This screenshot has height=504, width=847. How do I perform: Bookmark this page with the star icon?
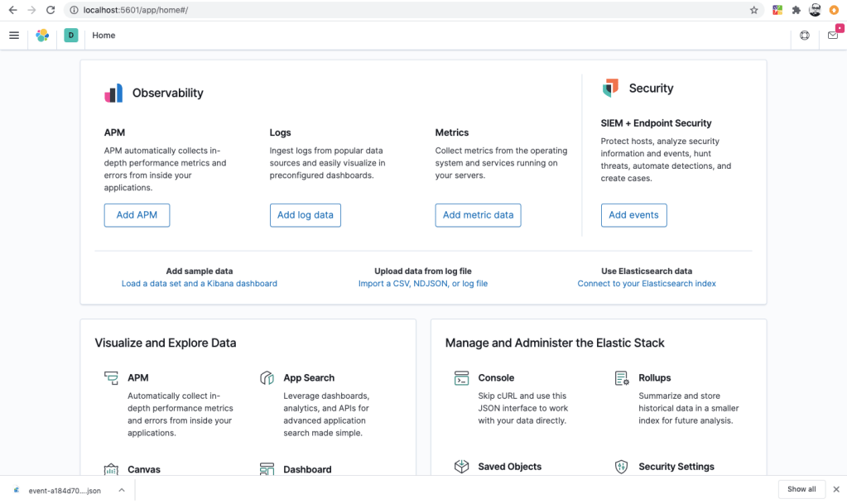[x=753, y=11]
